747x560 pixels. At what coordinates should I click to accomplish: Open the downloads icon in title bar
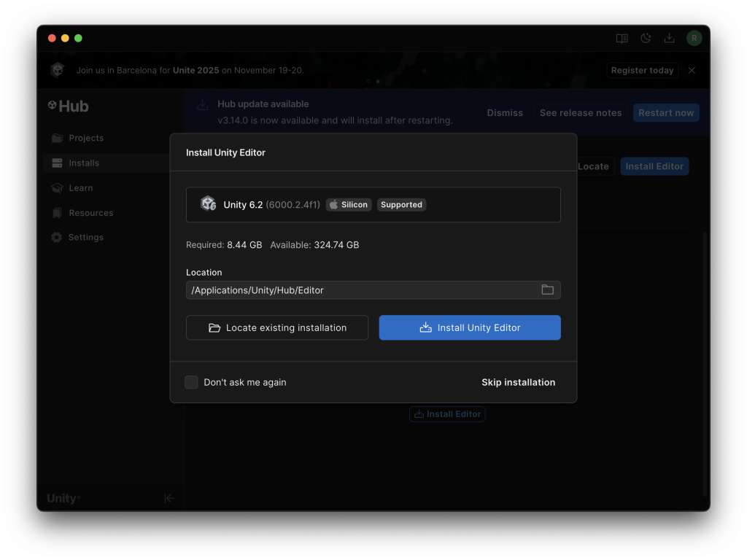(670, 38)
